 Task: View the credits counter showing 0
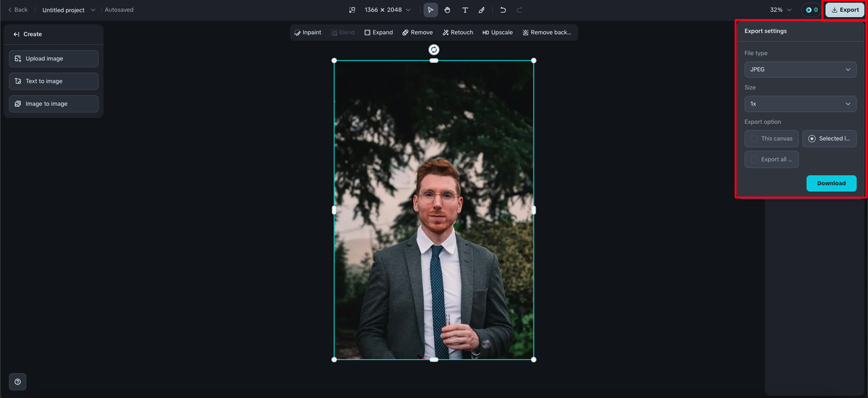point(811,10)
